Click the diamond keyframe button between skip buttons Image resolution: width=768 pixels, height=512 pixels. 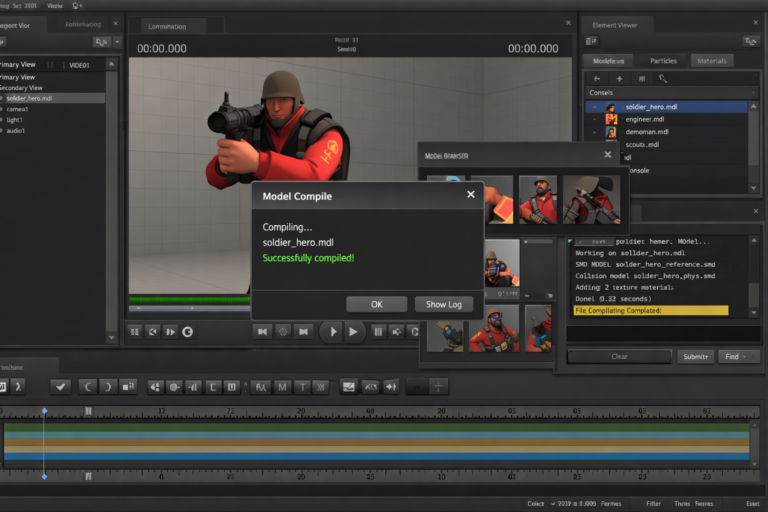coord(283,332)
